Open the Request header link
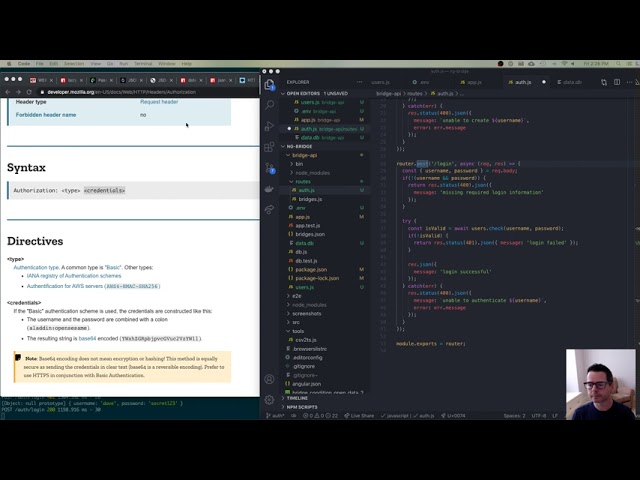640x480 pixels. click(159, 102)
